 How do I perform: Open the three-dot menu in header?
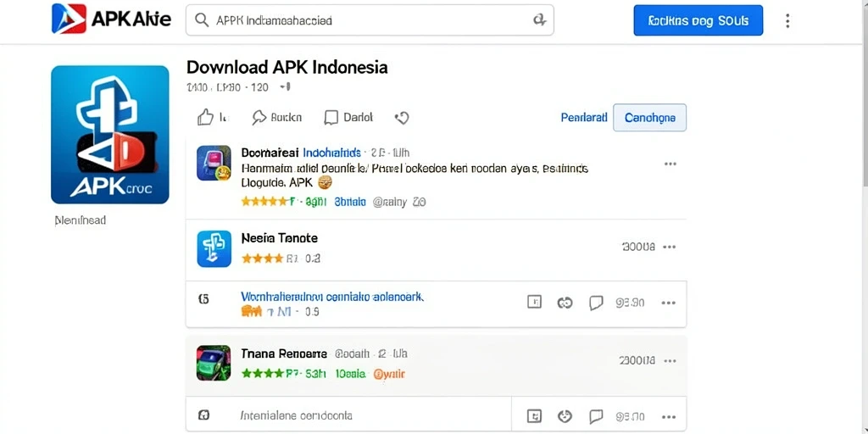(787, 21)
